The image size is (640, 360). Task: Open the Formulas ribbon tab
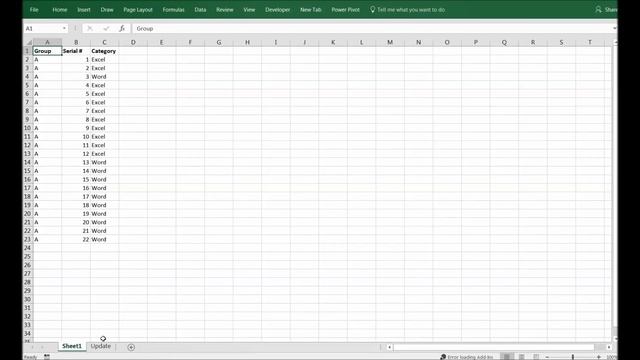173,9
